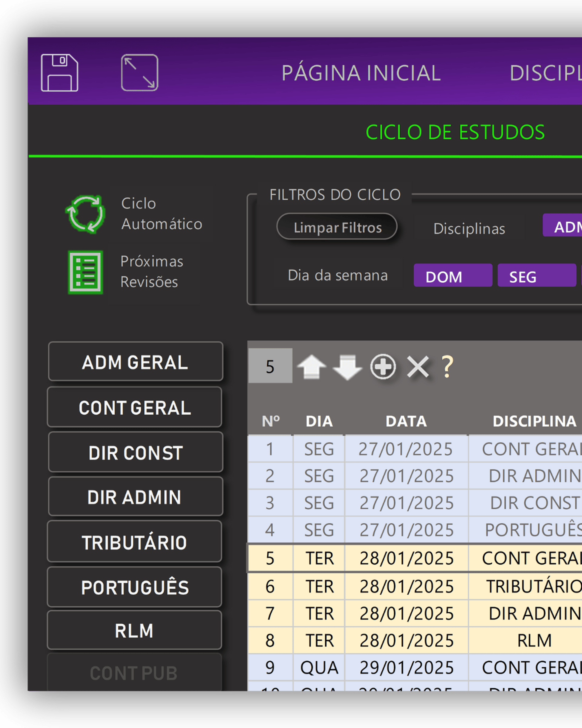582x728 pixels.
Task: Open help with yellow question mark
Action: [x=447, y=367]
